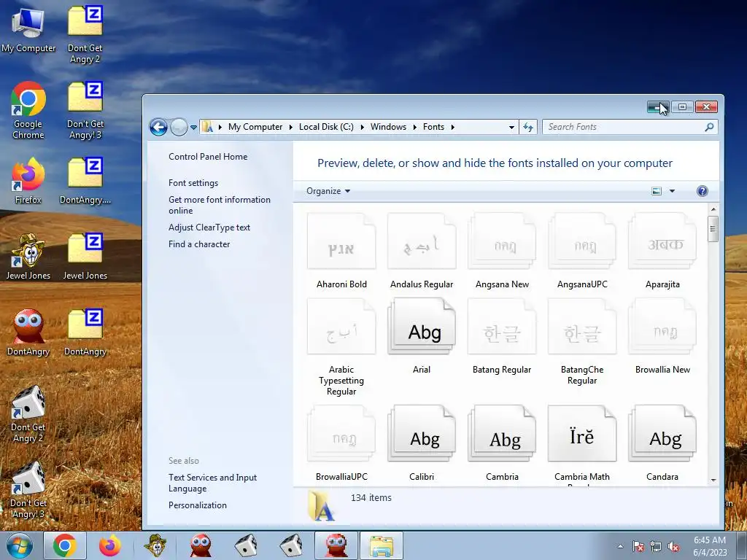The image size is (747, 560).
Task: Click the Forward navigation button
Action: (x=179, y=127)
